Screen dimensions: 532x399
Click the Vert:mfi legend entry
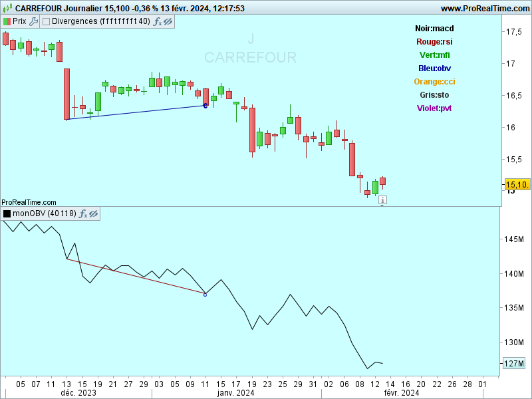[434, 55]
